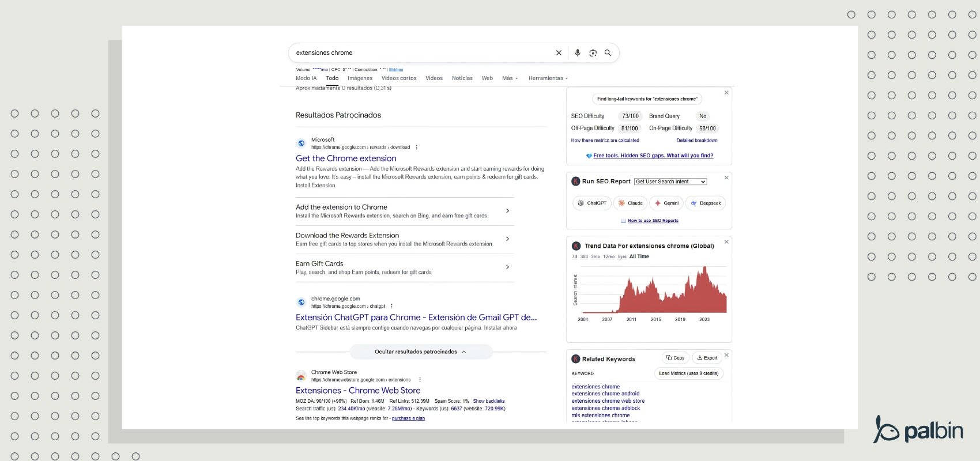980x461 pixels.
Task: Click 'Free tools. Hidden SEO gaps' link
Action: pyautogui.click(x=653, y=156)
